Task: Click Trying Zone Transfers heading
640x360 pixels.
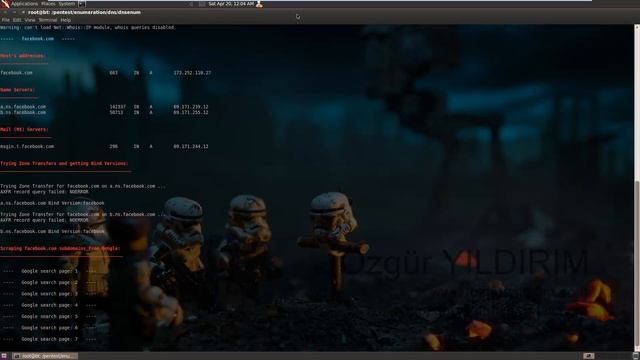Action: pyautogui.click(x=64, y=163)
